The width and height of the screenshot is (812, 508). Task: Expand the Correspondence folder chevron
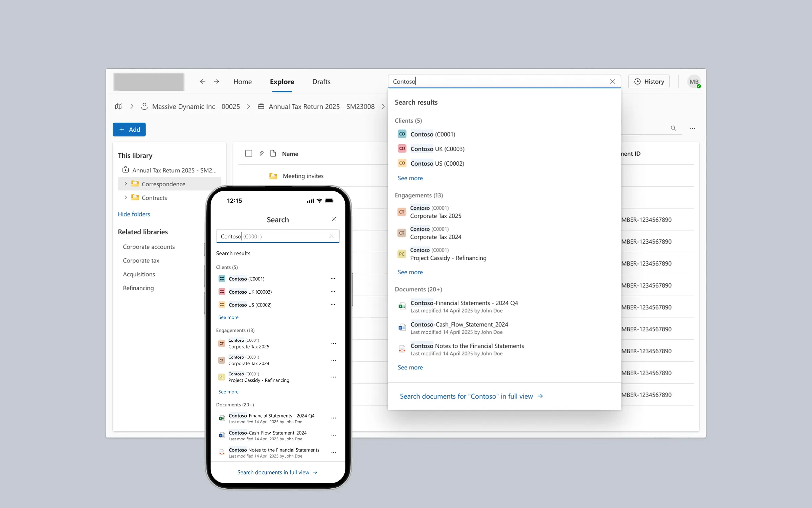click(126, 184)
